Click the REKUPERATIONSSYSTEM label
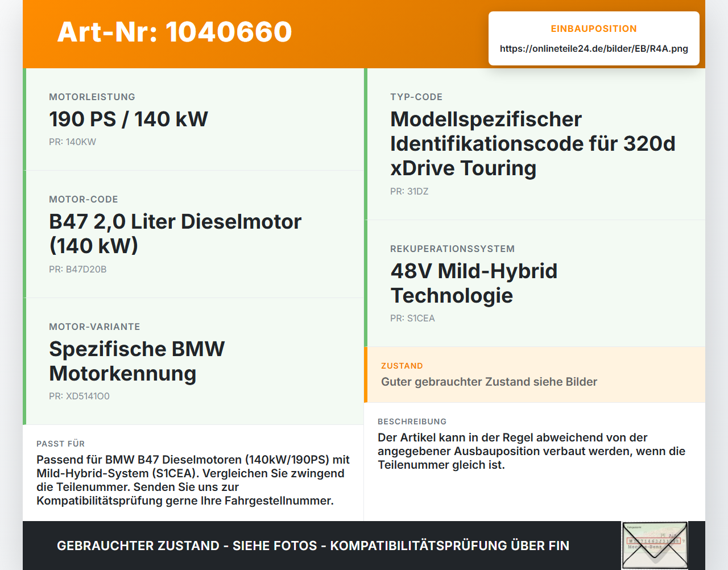The image size is (728, 570). pos(452,249)
